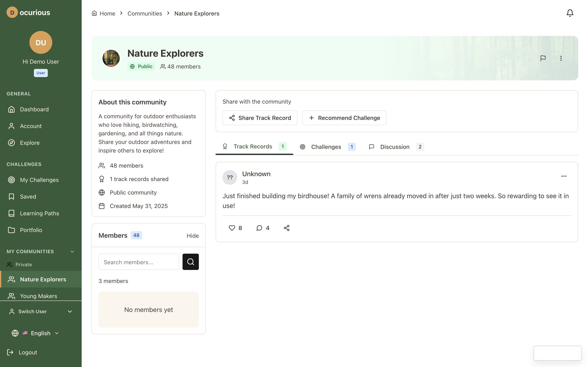Click the share icon under the post
This screenshot has width=588, height=367.
coord(286,228)
